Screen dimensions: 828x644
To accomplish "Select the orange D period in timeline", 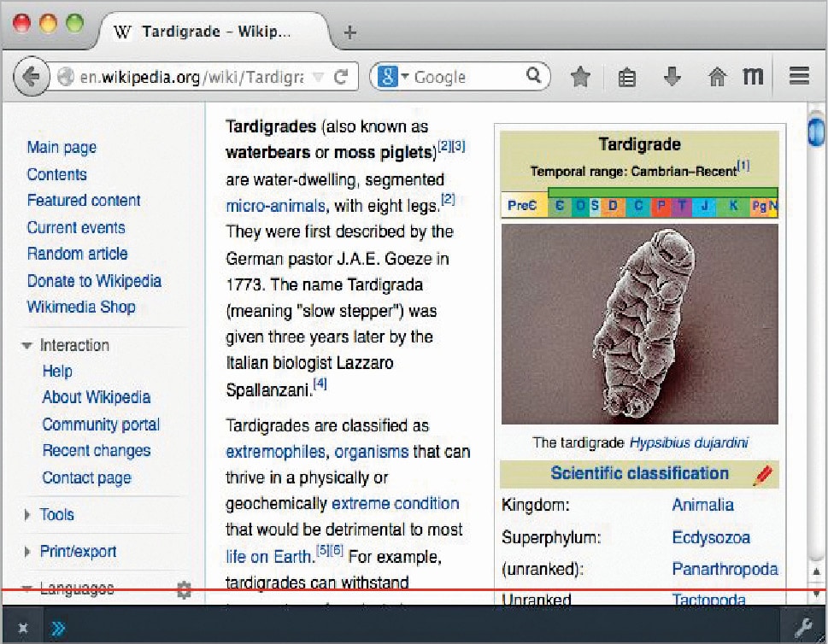I will [613, 206].
